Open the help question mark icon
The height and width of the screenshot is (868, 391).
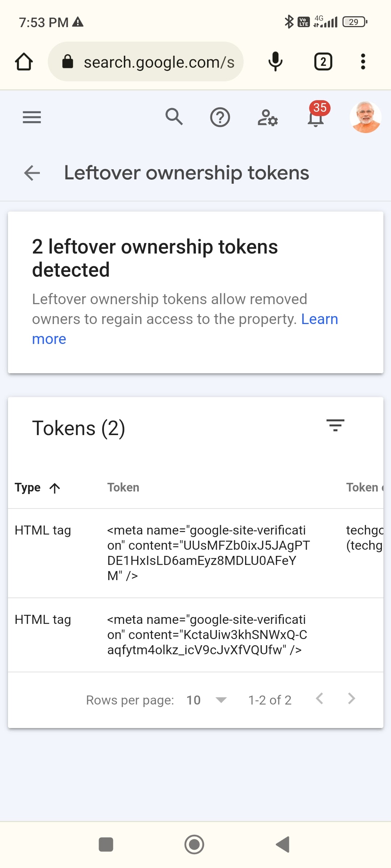[x=220, y=118]
